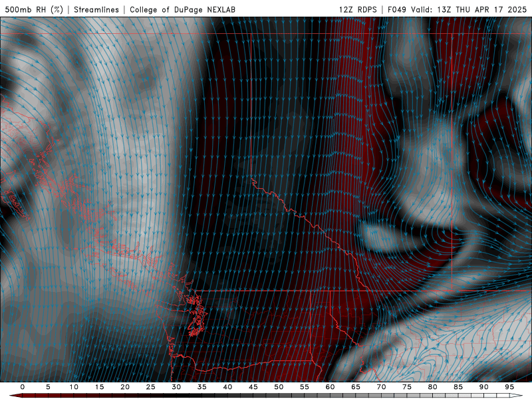The width and height of the screenshot is (532, 399).
Task: Click the '95' colour scale label
Action: click(509, 387)
